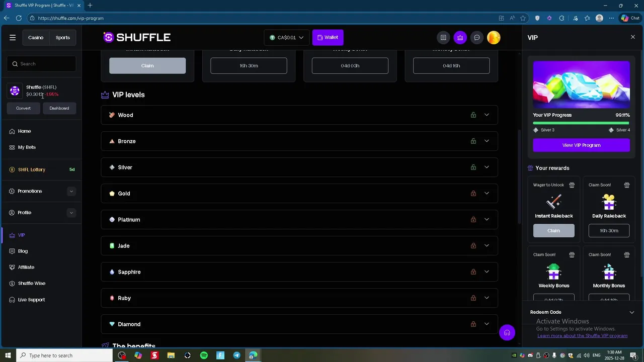Expand the Jade VIP level
Screen dimensions: 644x362
click(487, 246)
